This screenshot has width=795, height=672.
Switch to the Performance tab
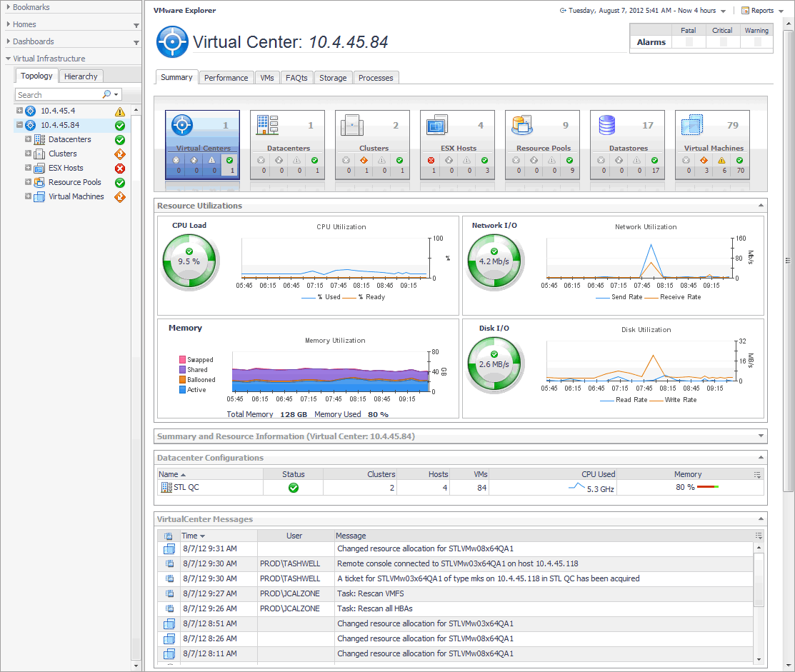(226, 78)
